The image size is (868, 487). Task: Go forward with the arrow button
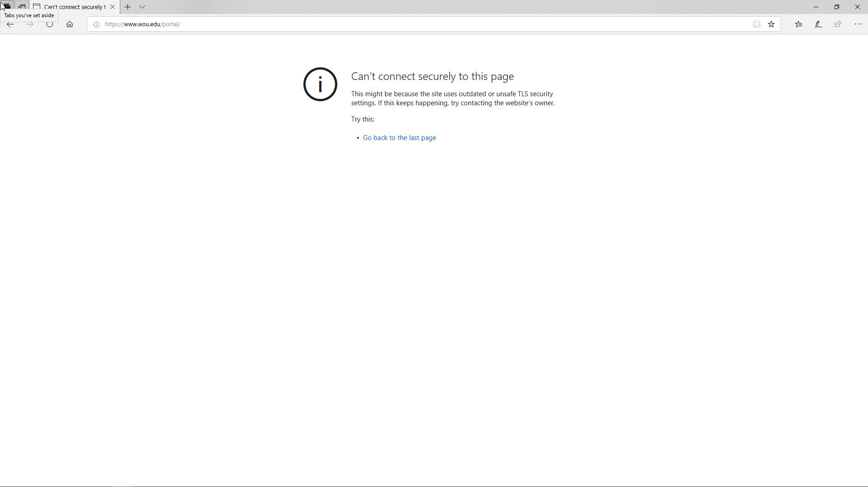(30, 25)
